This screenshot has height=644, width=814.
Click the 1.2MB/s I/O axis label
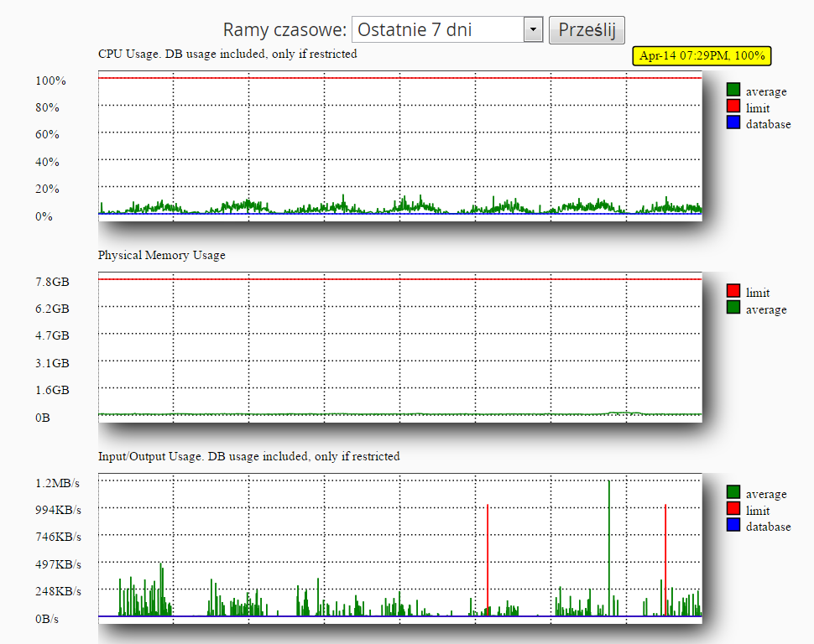click(x=57, y=484)
